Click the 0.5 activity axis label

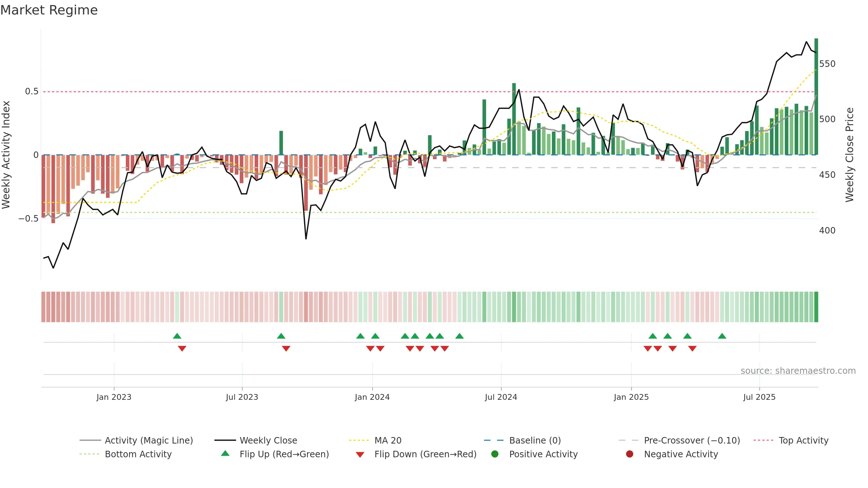pos(32,91)
